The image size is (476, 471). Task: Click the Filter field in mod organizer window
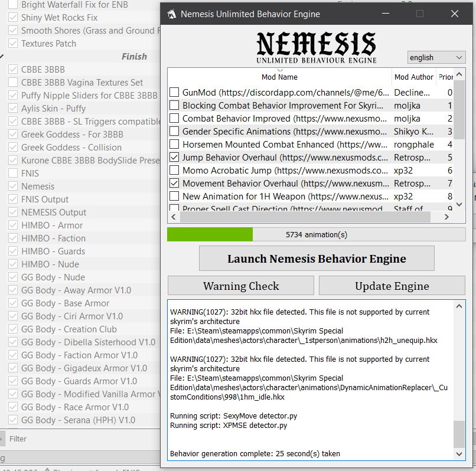coord(82,439)
